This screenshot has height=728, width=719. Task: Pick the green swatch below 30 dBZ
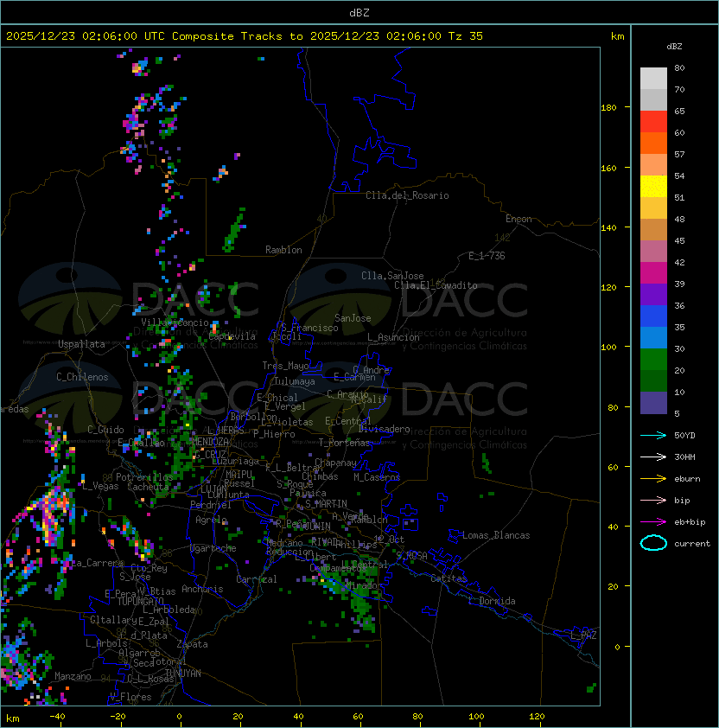[x=653, y=360]
